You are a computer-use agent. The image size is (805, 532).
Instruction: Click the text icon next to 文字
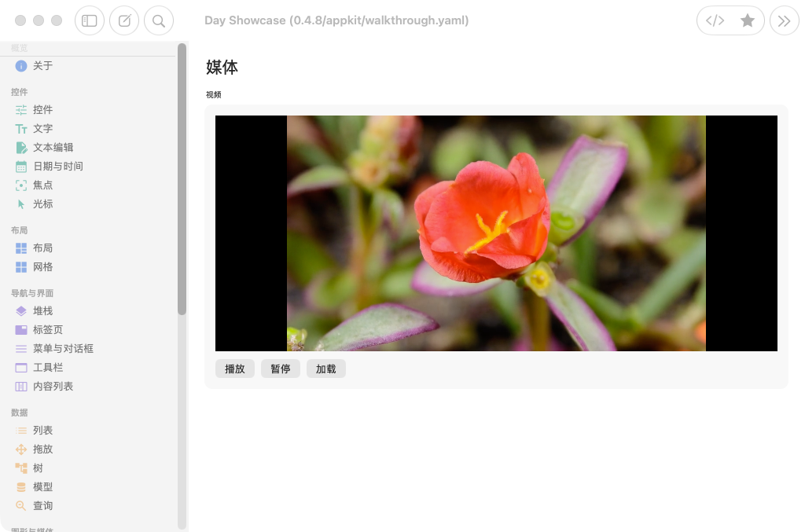[x=21, y=129]
